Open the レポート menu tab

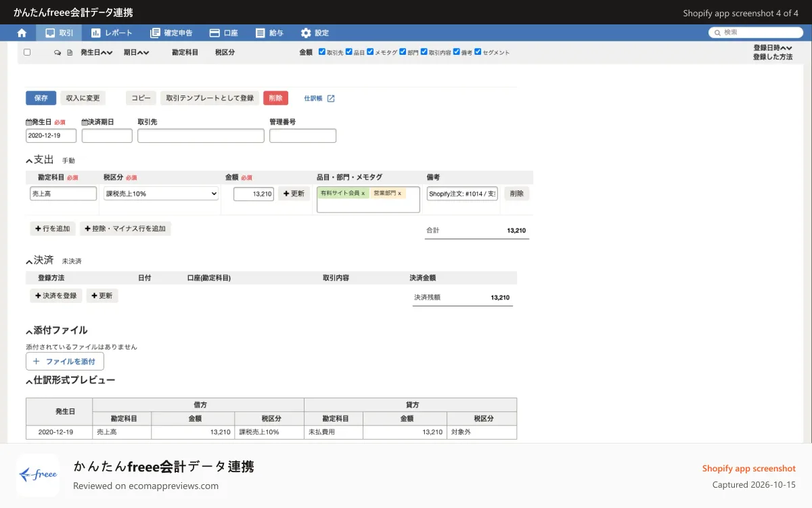[x=112, y=33]
